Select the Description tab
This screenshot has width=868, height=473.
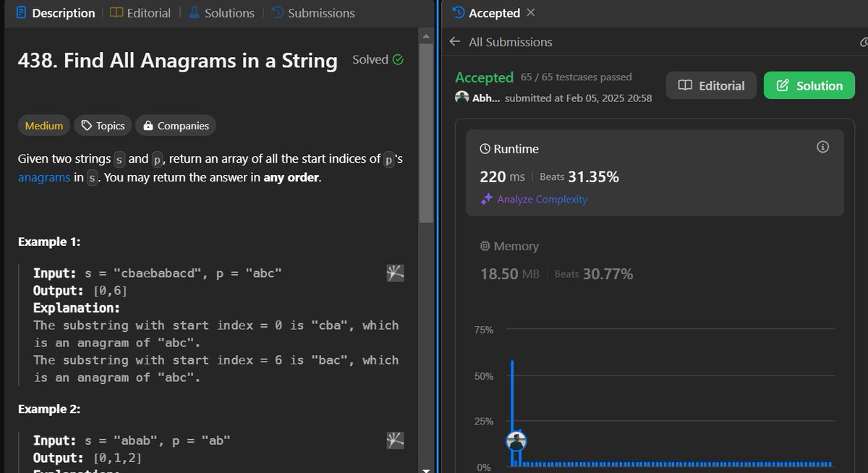(64, 12)
